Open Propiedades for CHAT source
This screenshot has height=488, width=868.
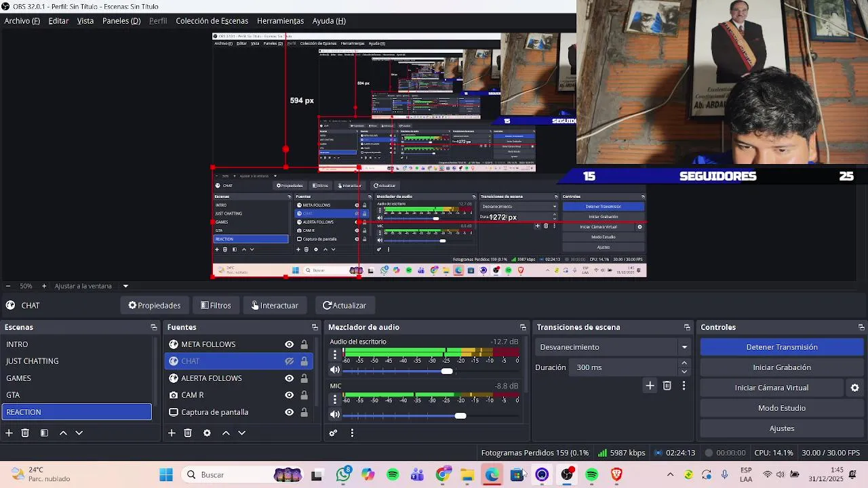[x=155, y=306]
